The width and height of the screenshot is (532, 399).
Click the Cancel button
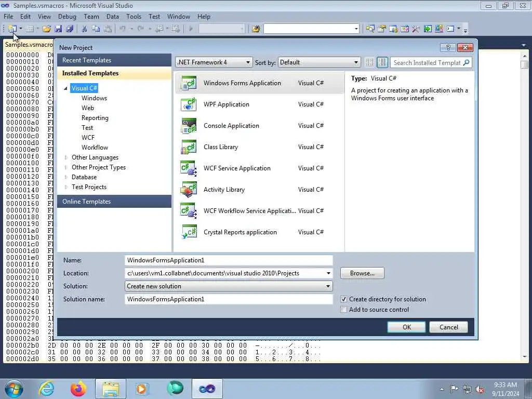[448, 327]
